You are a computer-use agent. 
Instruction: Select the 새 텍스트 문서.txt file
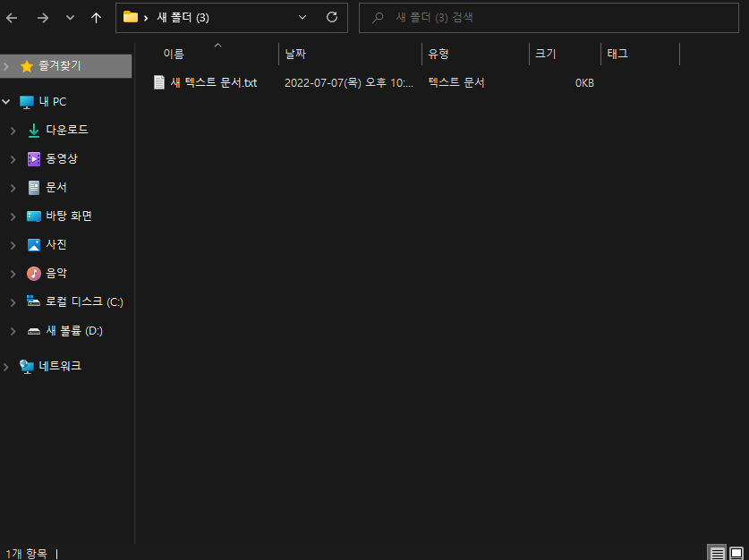(x=213, y=83)
